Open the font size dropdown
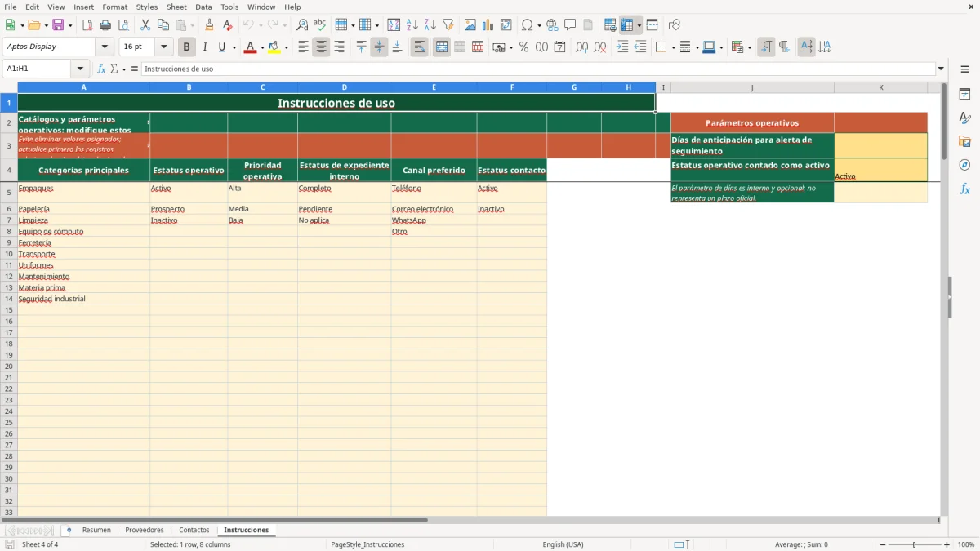Image resolution: width=980 pixels, height=551 pixels. (x=163, y=47)
